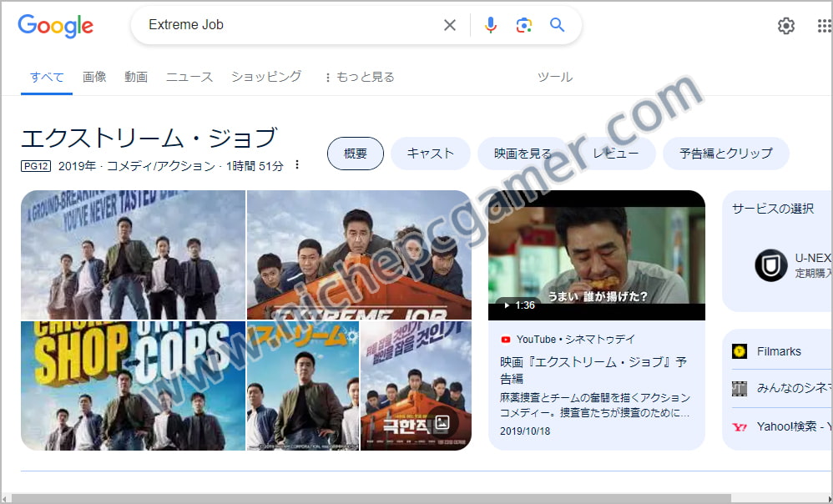Select the 映画を見る chip

coord(523,154)
